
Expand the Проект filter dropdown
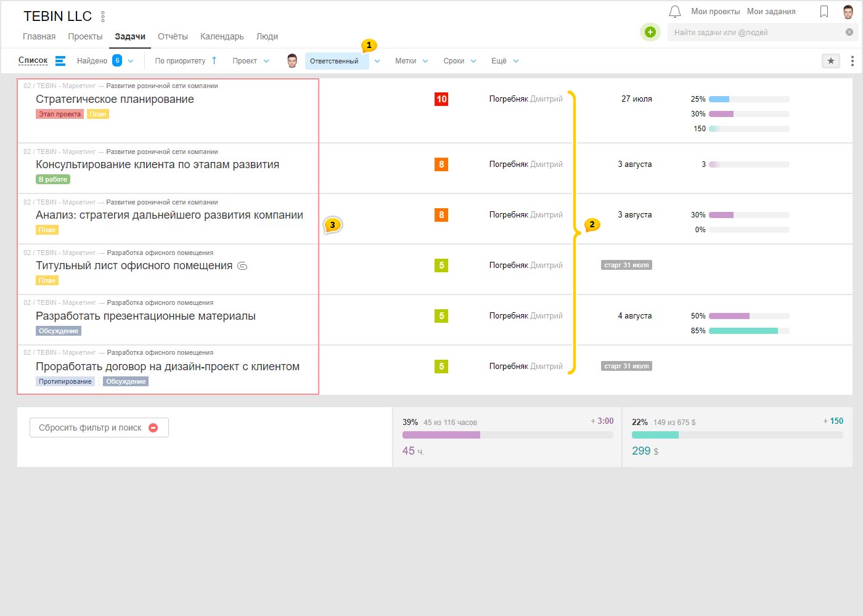[250, 61]
